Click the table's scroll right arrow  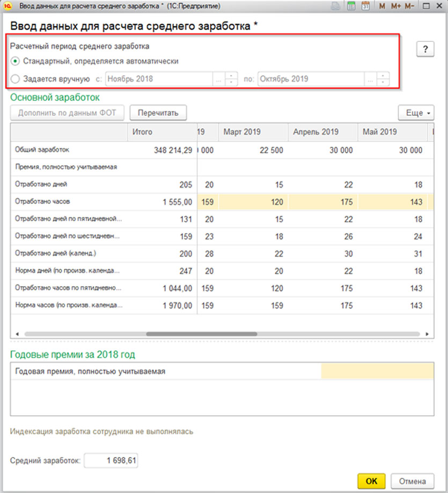[427, 334]
